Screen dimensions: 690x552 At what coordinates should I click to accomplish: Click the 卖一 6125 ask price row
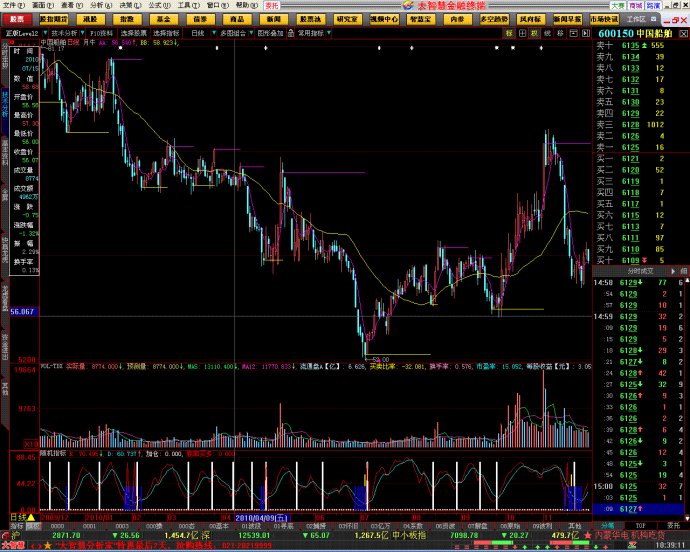click(x=637, y=147)
